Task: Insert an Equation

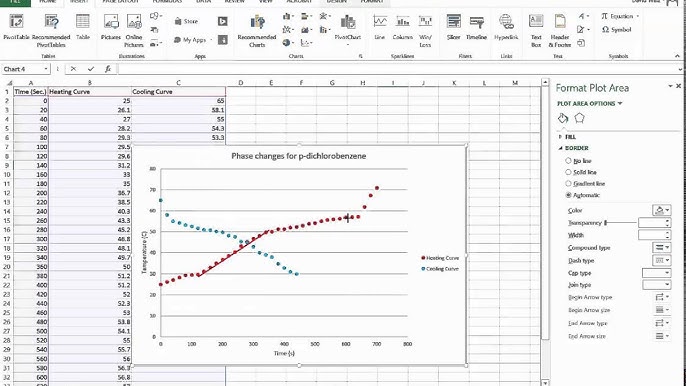Action: (620, 16)
